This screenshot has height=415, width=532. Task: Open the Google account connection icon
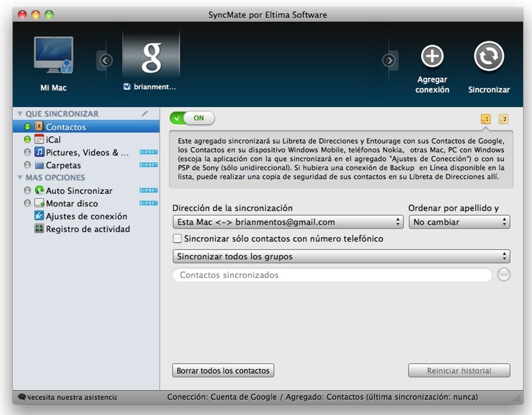click(151, 56)
